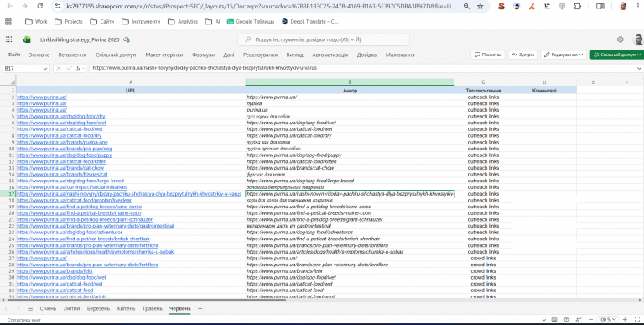Open the Extensions puzzle piece menu
Screen dimensions: 644x325
point(578,6)
